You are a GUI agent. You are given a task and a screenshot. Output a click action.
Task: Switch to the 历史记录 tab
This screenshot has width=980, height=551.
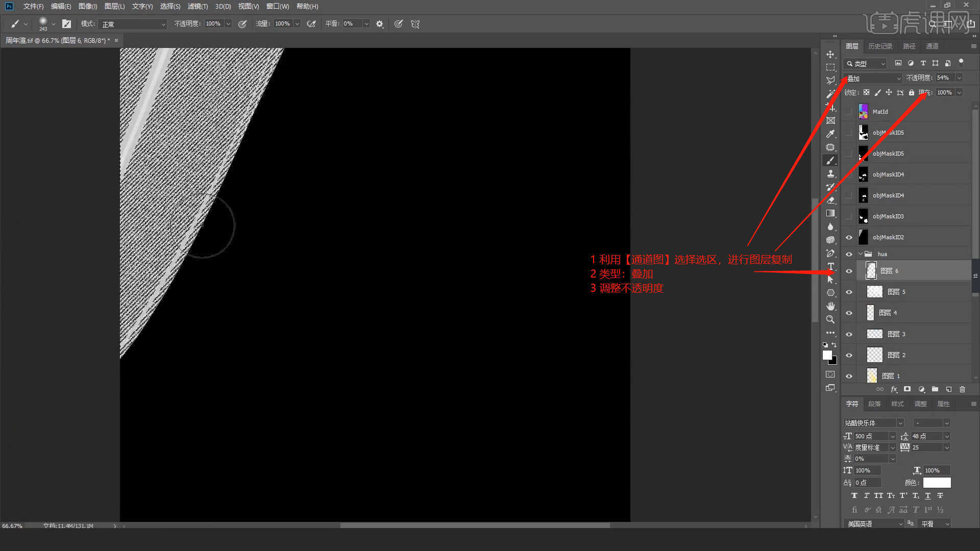[880, 46]
